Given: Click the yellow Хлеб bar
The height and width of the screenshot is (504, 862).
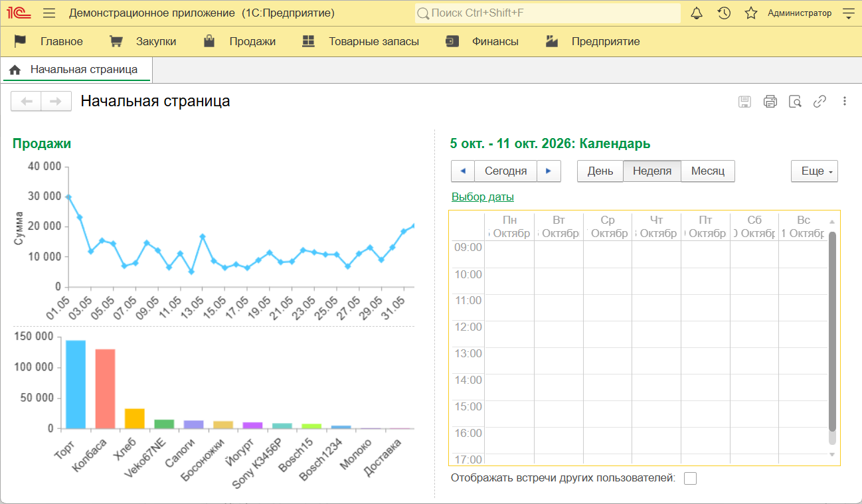Looking at the screenshot, I should pos(135,419).
